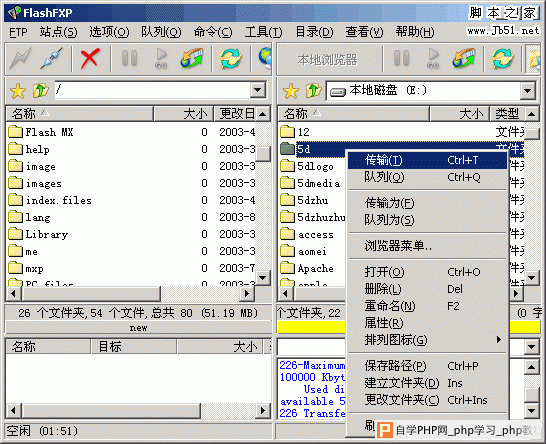Screen dimensions: 546x444
Task: Click remote 大小 column header
Action: pos(184,114)
